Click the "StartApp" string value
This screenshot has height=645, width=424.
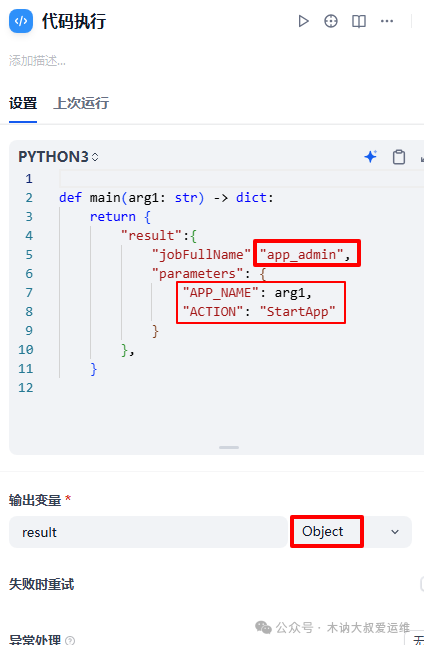coord(297,311)
